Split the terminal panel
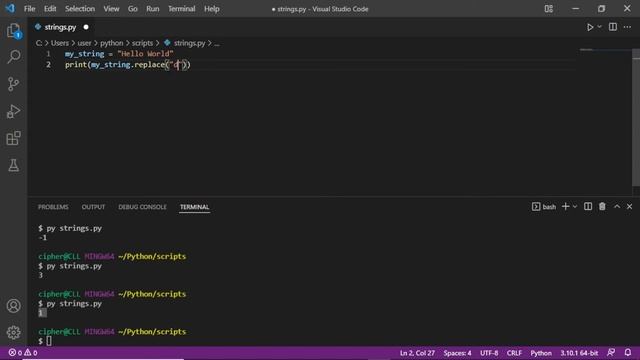This screenshot has height=360, width=640. pos(588,207)
